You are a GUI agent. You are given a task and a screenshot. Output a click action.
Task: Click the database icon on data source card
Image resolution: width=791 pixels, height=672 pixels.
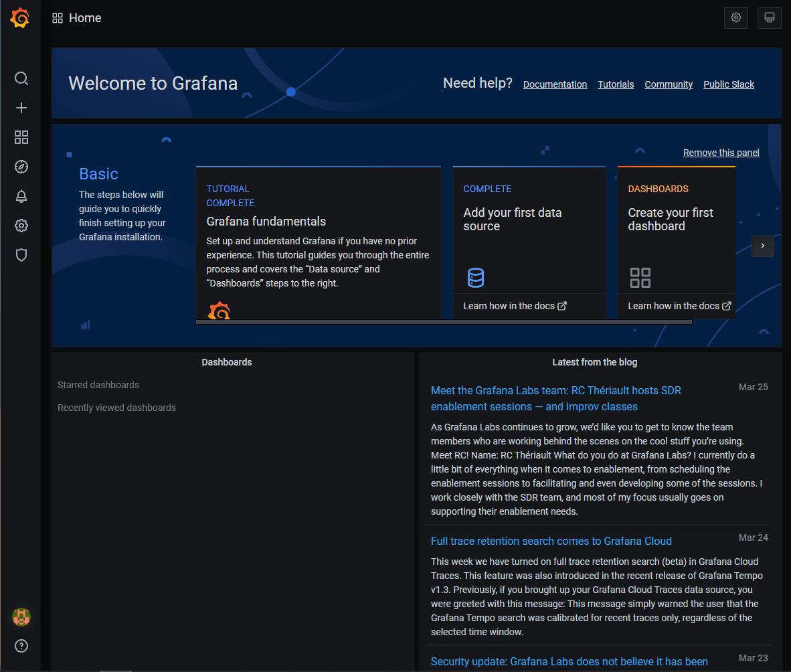[x=476, y=278]
